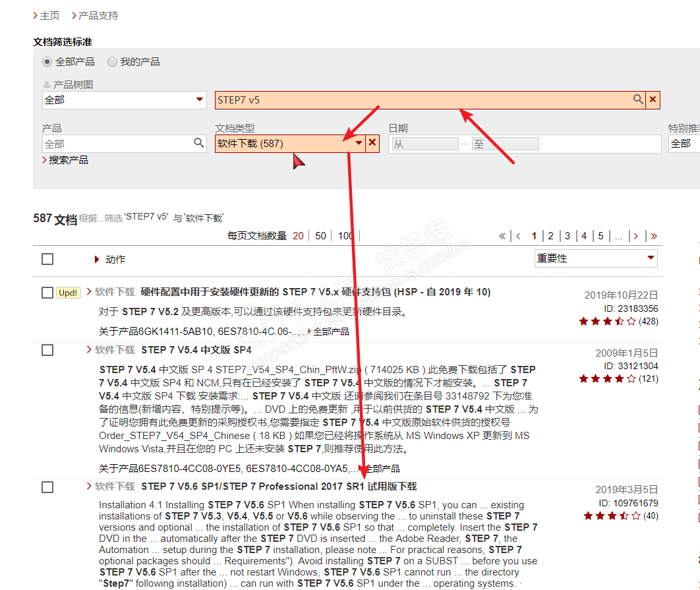This screenshot has height=590, width=700.
Task: Open results page 4
Action: pyautogui.click(x=584, y=236)
